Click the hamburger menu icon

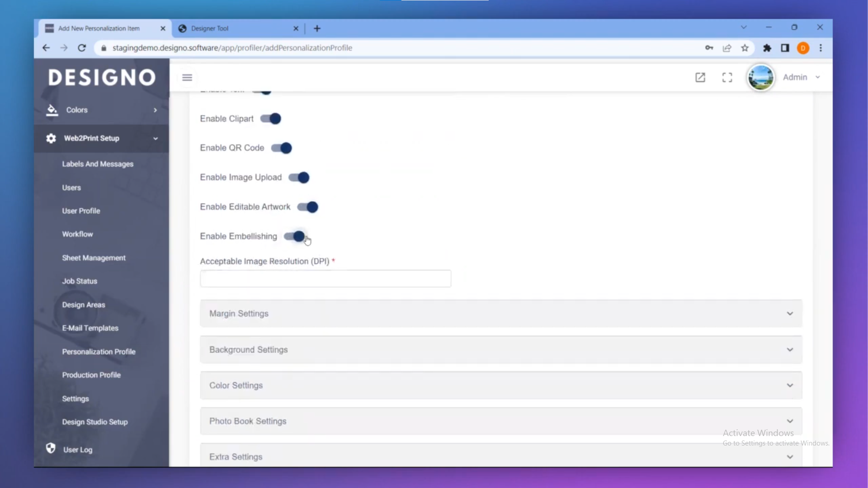coord(187,78)
